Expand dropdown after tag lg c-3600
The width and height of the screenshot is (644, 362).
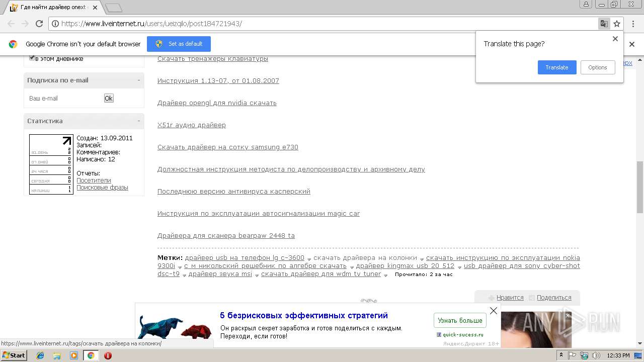pyautogui.click(x=309, y=259)
